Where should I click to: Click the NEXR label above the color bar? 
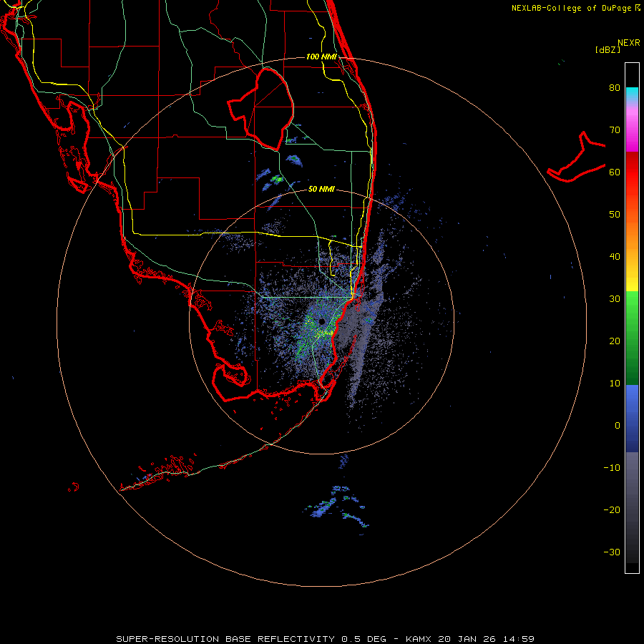click(629, 43)
